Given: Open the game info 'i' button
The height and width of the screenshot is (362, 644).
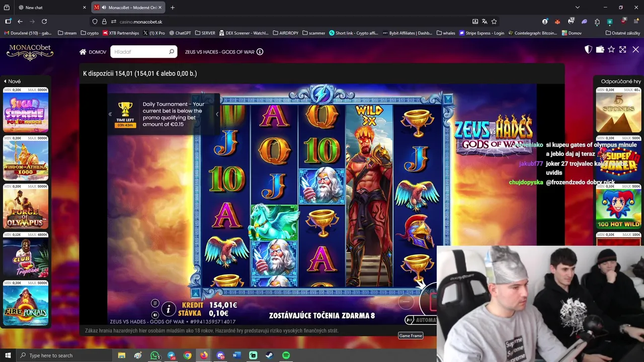Looking at the screenshot, I should [169, 309].
